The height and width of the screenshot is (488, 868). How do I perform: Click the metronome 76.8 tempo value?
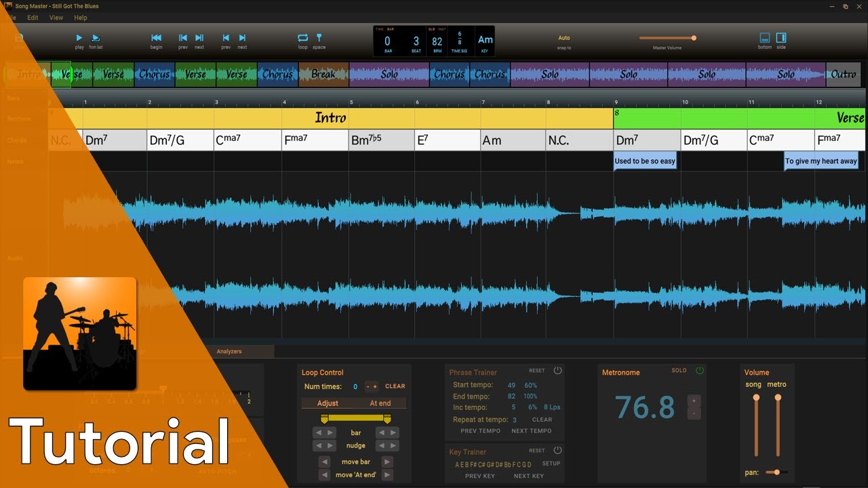[x=644, y=407]
